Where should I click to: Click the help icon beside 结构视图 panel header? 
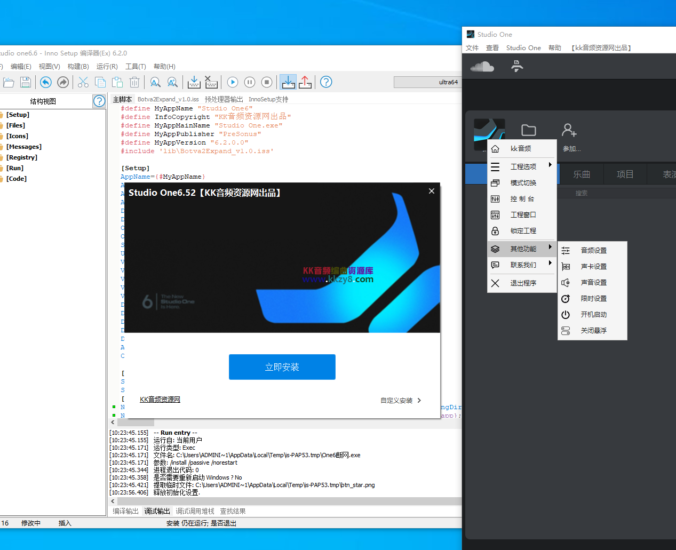point(99,101)
